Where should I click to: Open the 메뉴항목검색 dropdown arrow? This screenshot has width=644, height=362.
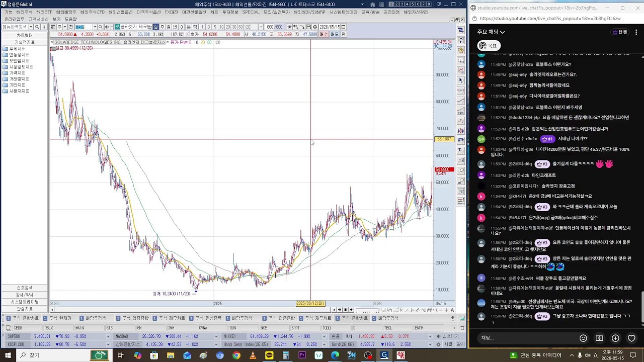tap(31, 27)
